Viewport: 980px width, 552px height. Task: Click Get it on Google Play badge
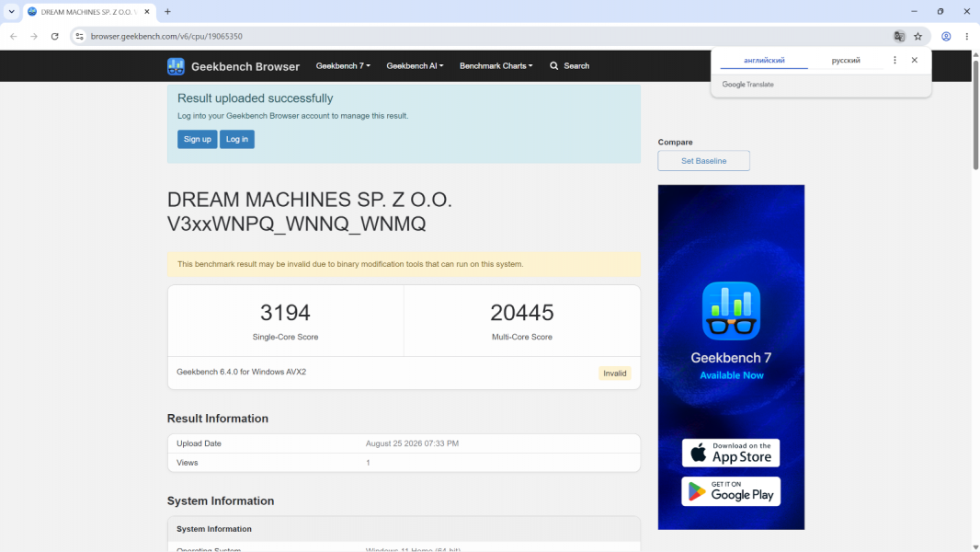tap(731, 491)
